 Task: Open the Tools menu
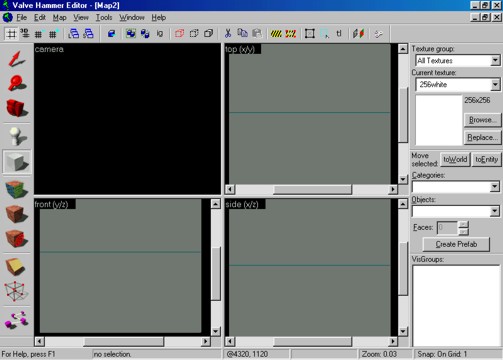click(104, 17)
